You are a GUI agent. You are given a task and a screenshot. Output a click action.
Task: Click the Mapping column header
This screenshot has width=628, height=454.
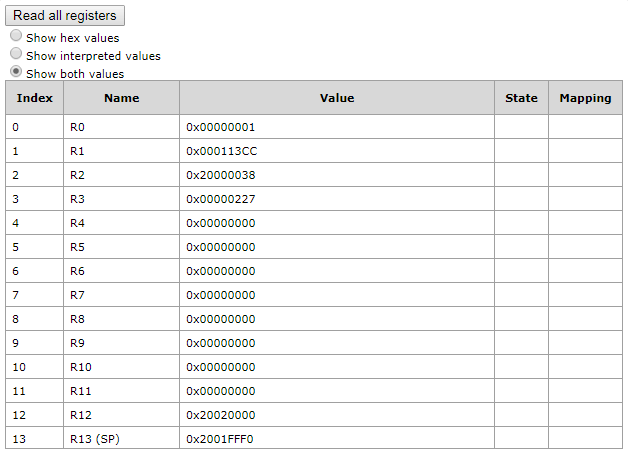585,98
